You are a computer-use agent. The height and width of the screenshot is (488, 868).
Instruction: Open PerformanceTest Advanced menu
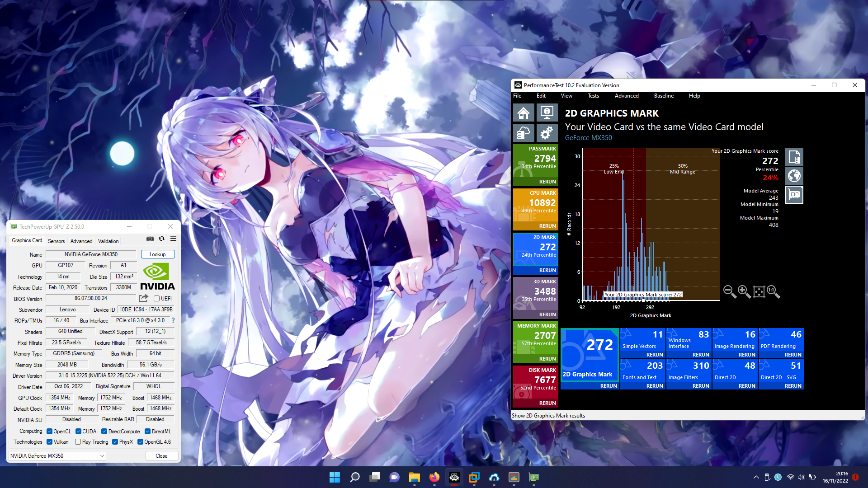[627, 96]
